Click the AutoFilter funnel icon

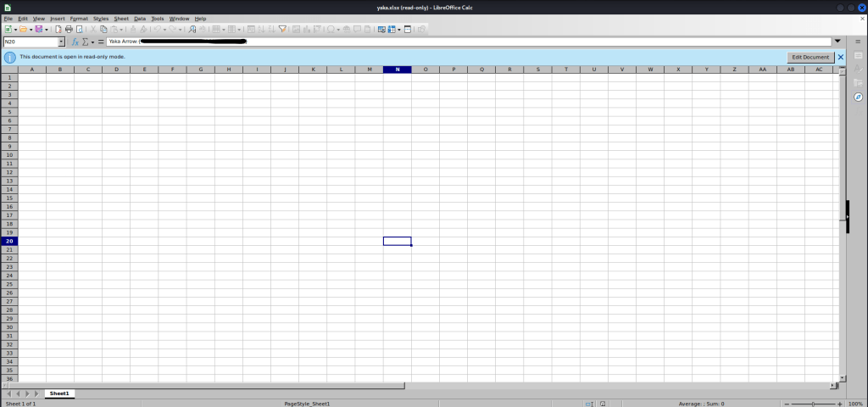[x=282, y=29]
